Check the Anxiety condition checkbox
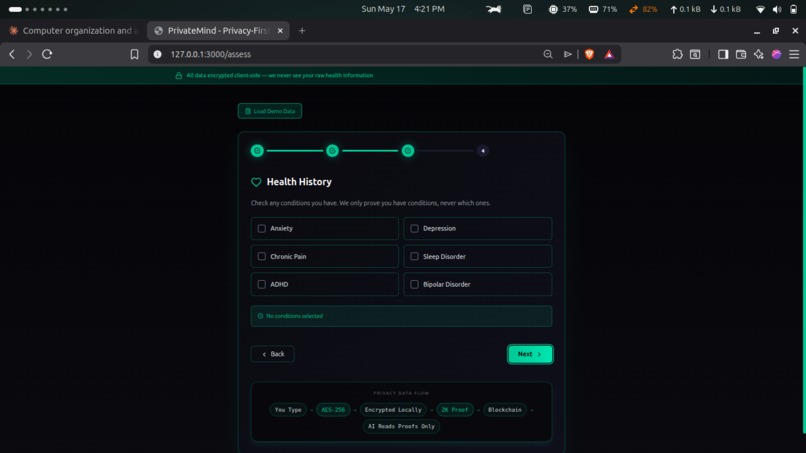 (262, 228)
